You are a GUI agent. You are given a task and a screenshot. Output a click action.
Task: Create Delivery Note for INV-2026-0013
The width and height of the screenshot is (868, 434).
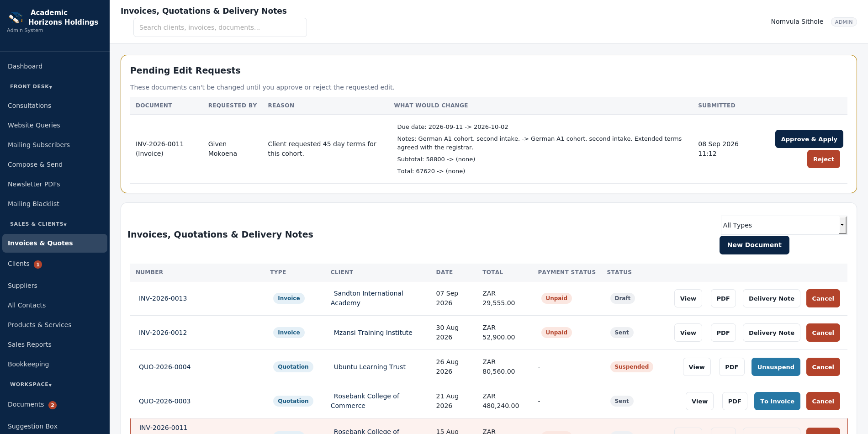click(x=771, y=298)
